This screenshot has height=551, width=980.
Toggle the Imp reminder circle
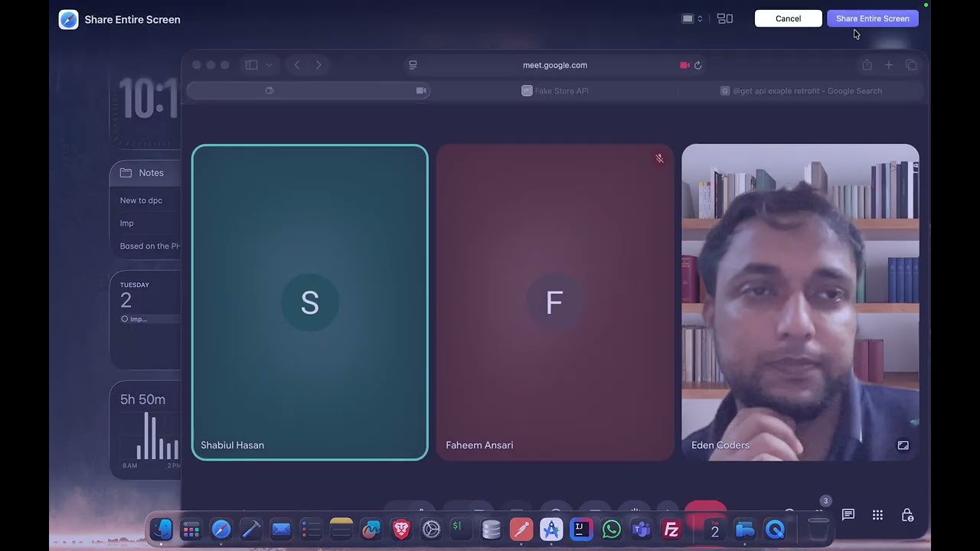(x=124, y=319)
